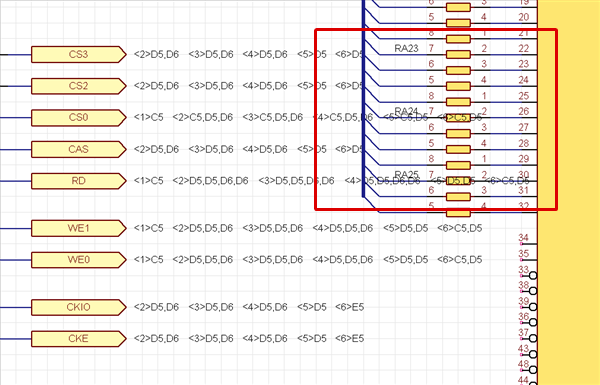Click the thick vertical blue bus line
The image size is (600, 385).
[363, 98]
